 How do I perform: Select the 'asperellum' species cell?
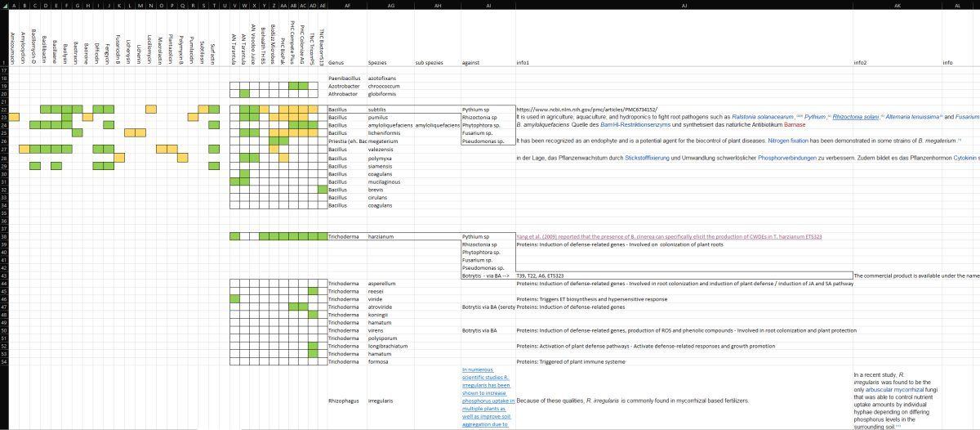click(391, 284)
